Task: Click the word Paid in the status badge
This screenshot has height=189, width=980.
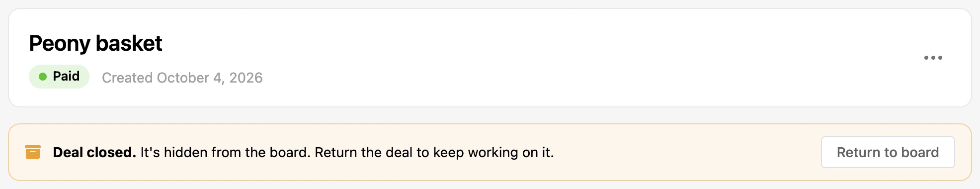Action: tap(66, 76)
